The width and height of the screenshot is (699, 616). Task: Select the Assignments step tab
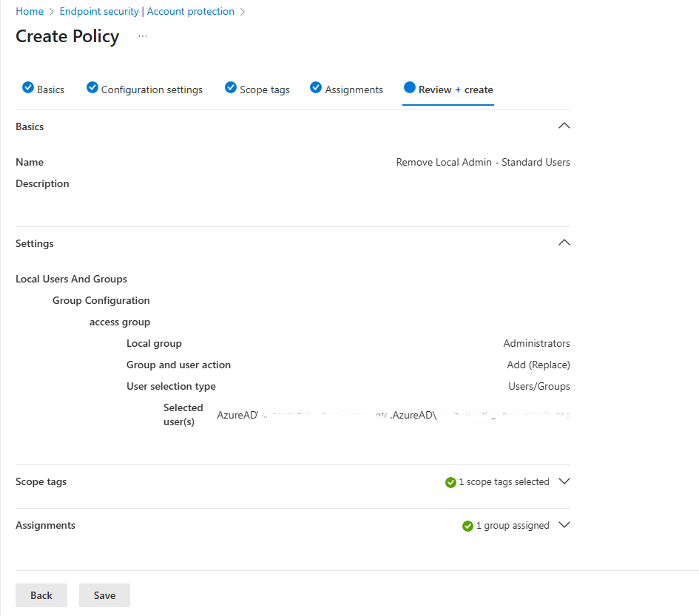pyautogui.click(x=354, y=89)
